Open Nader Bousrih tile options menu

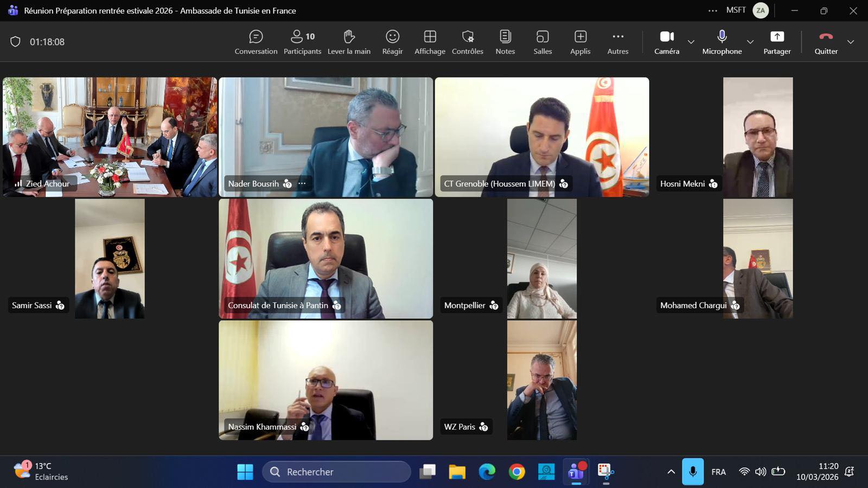click(302, 184)
